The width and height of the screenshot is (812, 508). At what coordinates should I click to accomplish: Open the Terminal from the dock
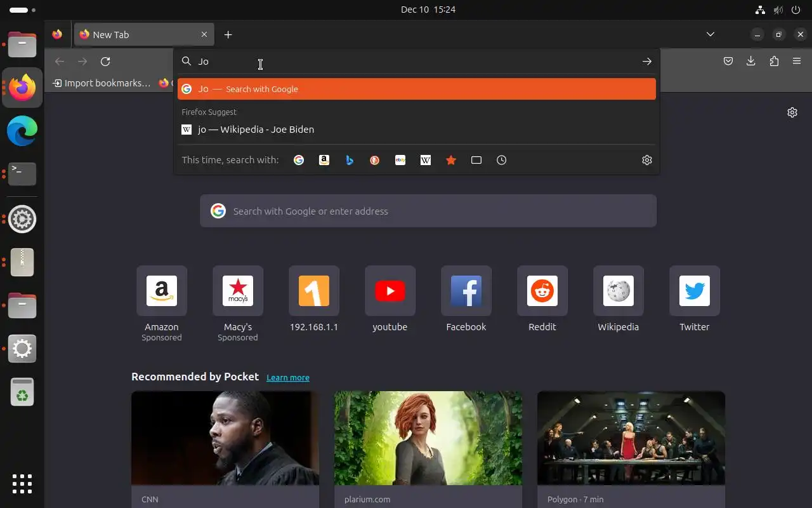pyautogui.click(x=22, y=174)
